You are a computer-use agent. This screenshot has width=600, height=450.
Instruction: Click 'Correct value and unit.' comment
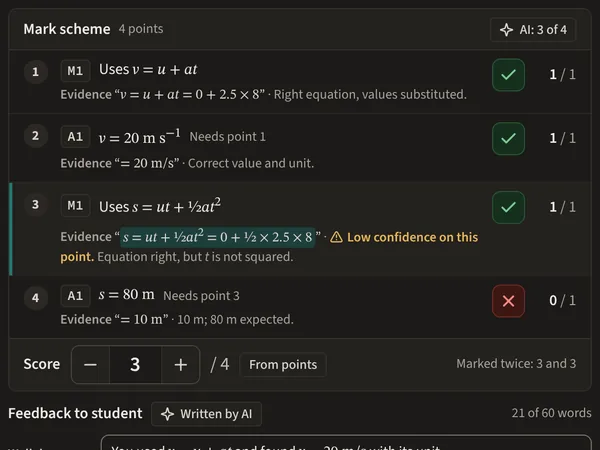click(x=251, y=163)
